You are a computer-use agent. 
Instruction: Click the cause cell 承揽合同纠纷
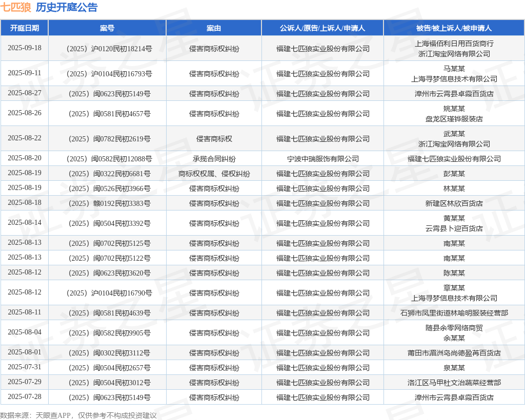click(214, 159)
